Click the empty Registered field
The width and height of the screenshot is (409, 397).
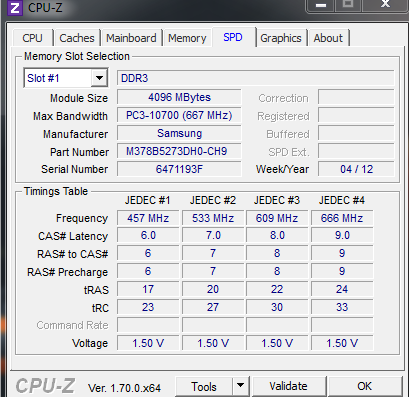tap(356, 115)
